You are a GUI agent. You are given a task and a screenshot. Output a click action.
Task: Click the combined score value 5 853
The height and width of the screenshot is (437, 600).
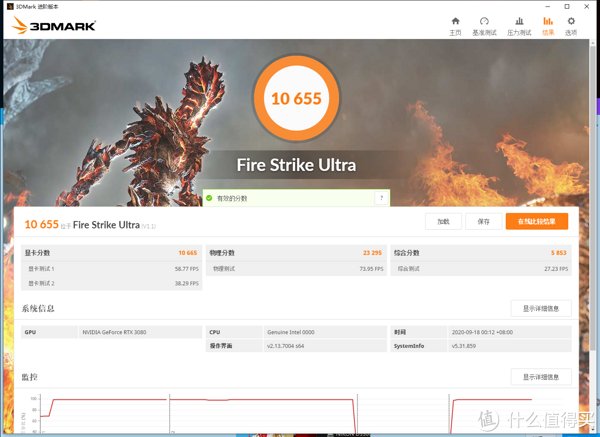point(559,253)
